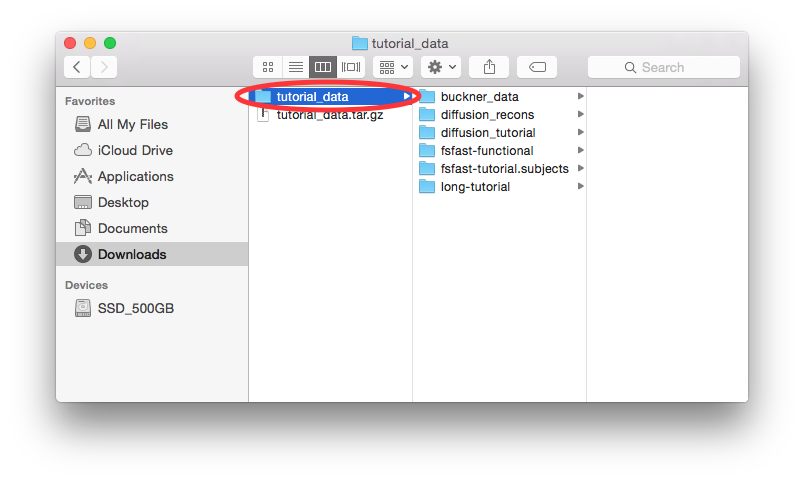Screen dimensions: 804x482
Task: Open the Arrange items dropdown
Action: [x=392, y=67]
